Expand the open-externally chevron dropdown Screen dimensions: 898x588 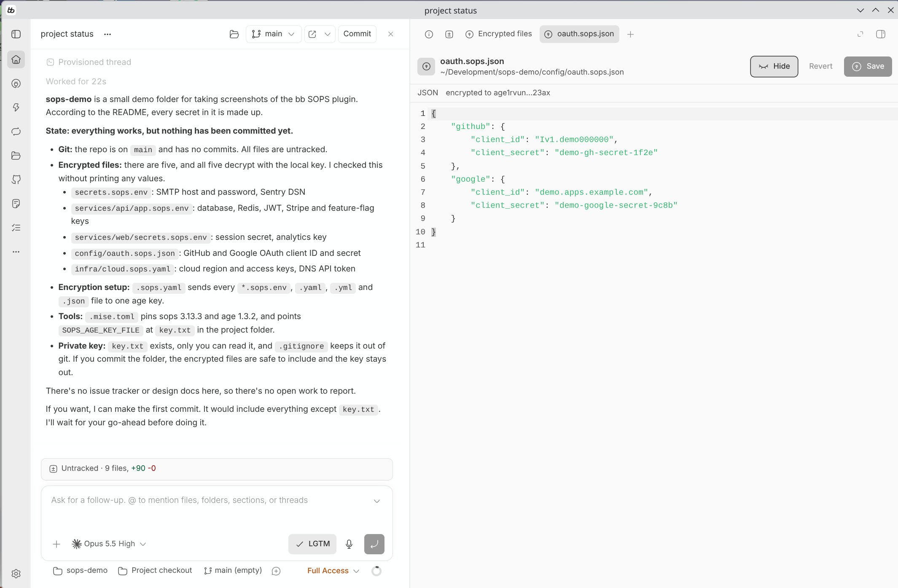point(328,34)
